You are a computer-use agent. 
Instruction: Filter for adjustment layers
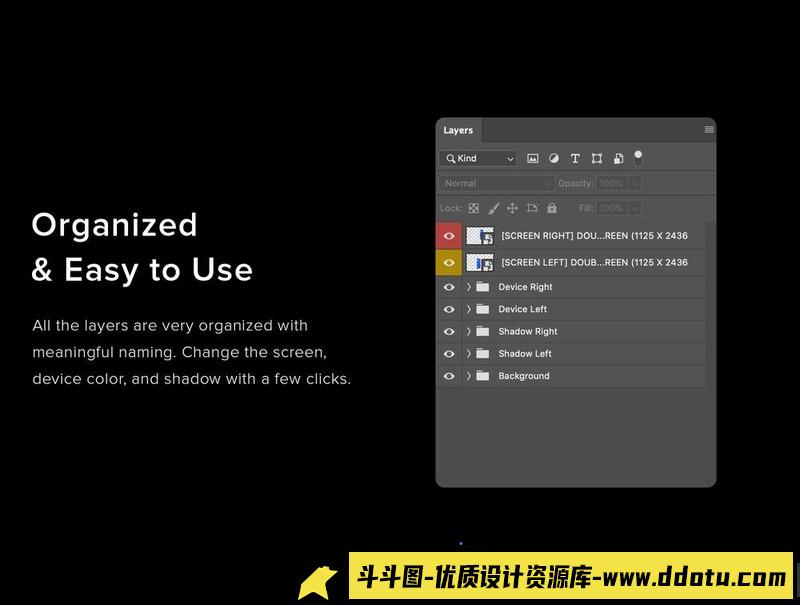pos(553,158)
